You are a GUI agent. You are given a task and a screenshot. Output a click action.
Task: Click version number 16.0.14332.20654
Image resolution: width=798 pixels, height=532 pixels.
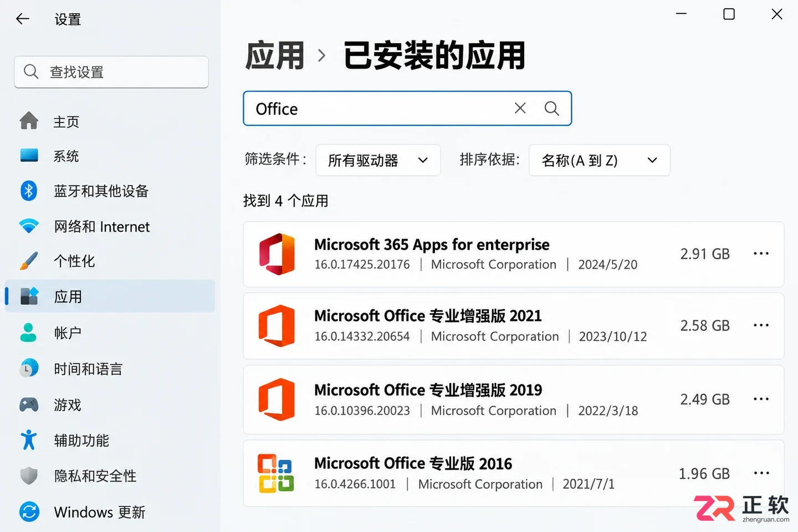click(x=362, y=336)
